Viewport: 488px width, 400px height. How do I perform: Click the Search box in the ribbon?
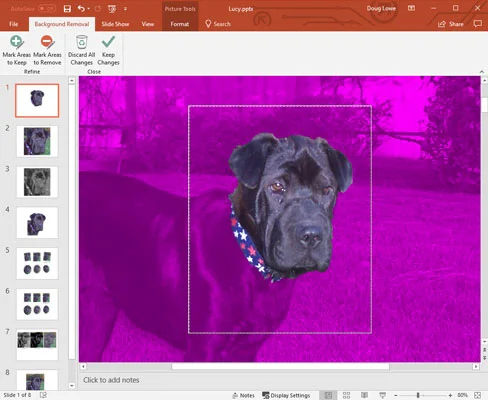[218, 24]
